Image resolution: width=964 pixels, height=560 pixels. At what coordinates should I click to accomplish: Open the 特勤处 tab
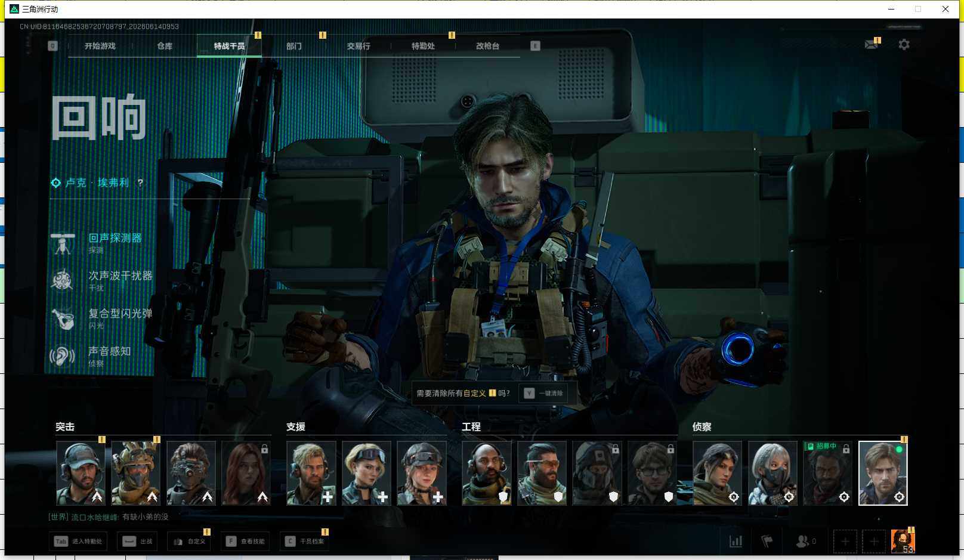click(423, 46)
